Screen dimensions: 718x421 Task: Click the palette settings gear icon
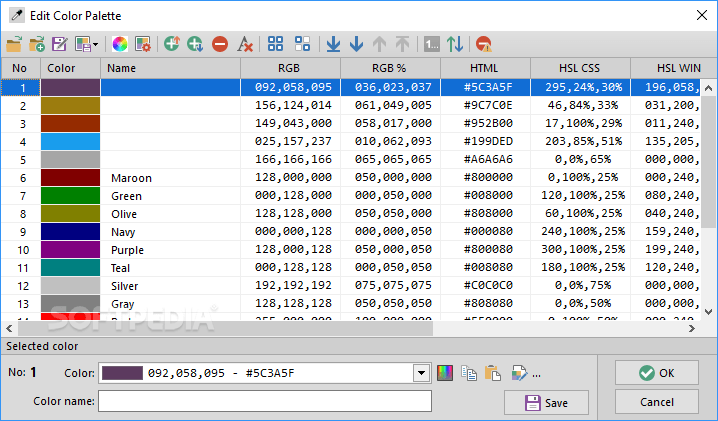pos(143,44)
